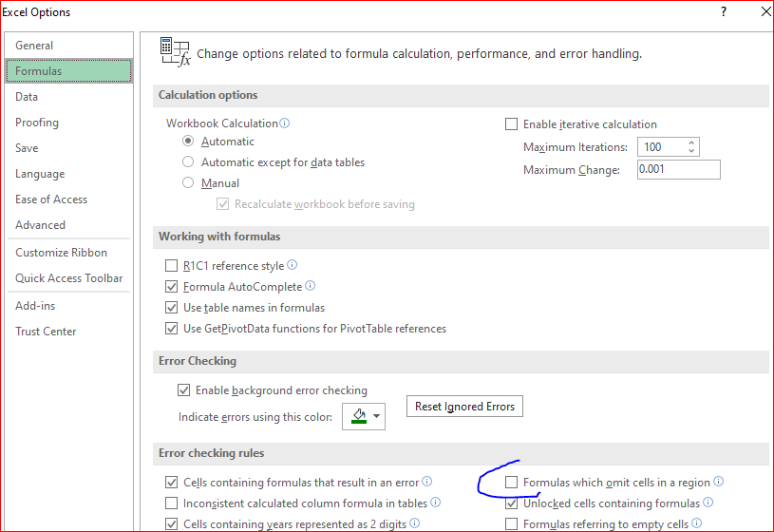This screenshot has height=532, width=774.
Task: Open Quick Access Toolbar category
Action: click(x=69, y=278)
